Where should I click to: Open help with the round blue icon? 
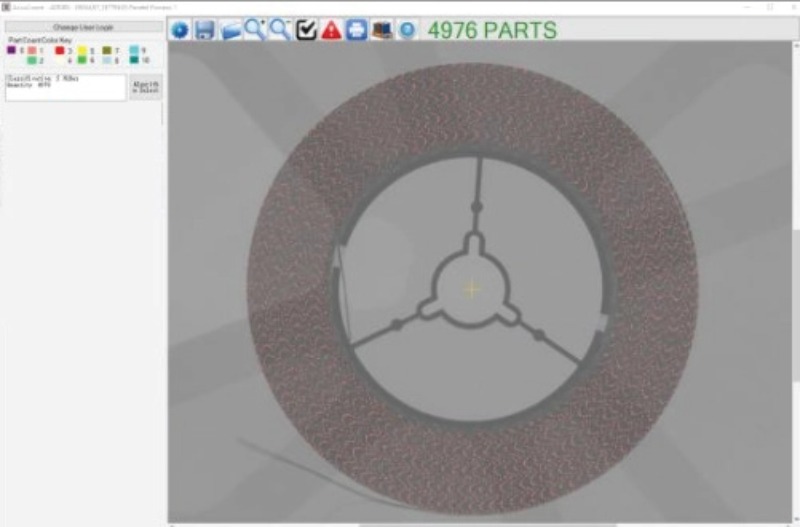pyautogui.click(x=407, y=30)
